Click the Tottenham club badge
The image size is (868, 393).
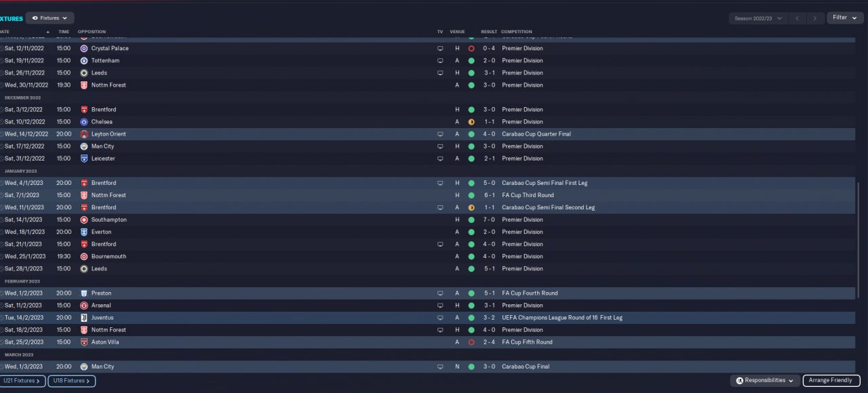click(x=84, y=61)
